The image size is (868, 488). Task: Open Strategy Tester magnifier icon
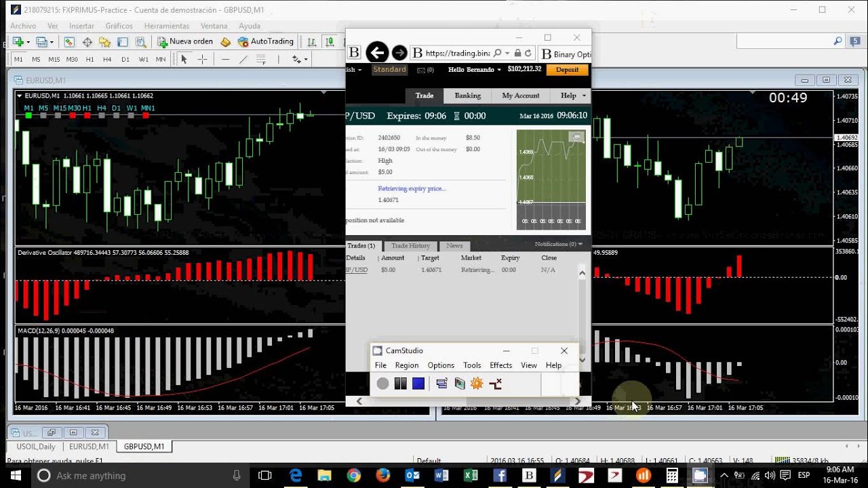point(140,41)
